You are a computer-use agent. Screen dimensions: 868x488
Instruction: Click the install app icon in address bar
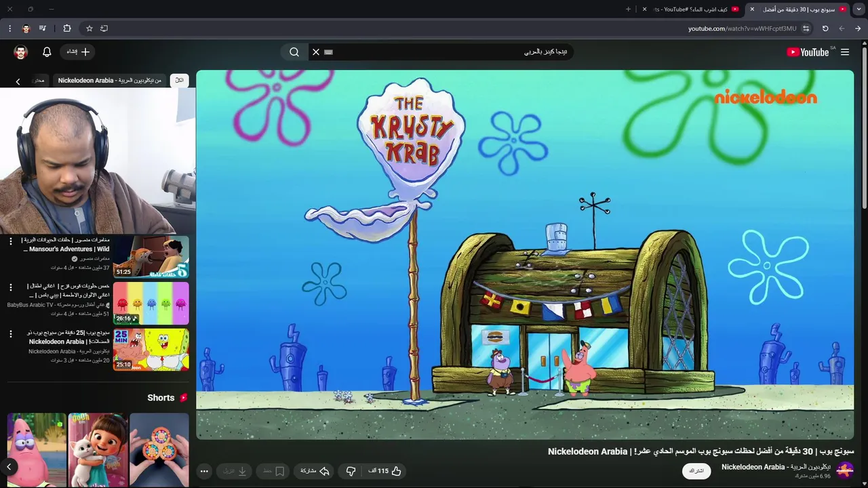(104, 28)
